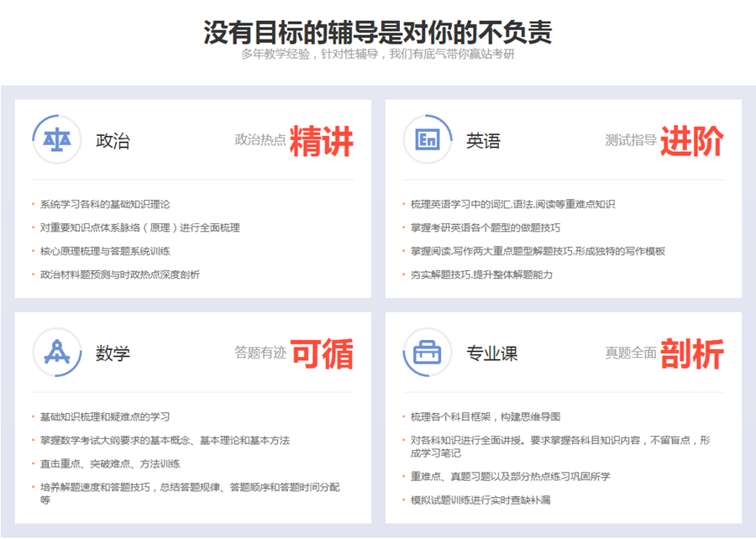The height and width of the screenshot is (539, 756).
Task: Click the briefcase icon for 专业课
Action: (428, 352)
